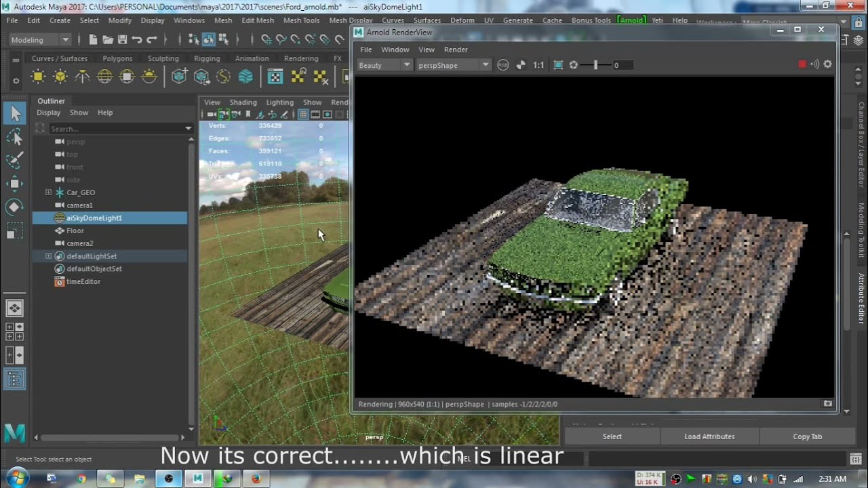868x488 pixels.
Task: Open the Beauty AOV dropdown
Action: 384,65
